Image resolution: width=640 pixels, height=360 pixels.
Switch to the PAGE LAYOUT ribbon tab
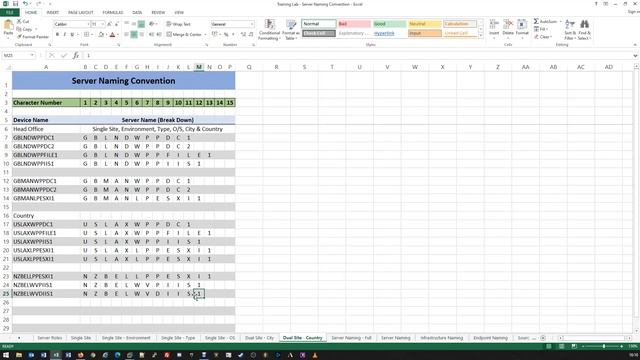[80, 13]
